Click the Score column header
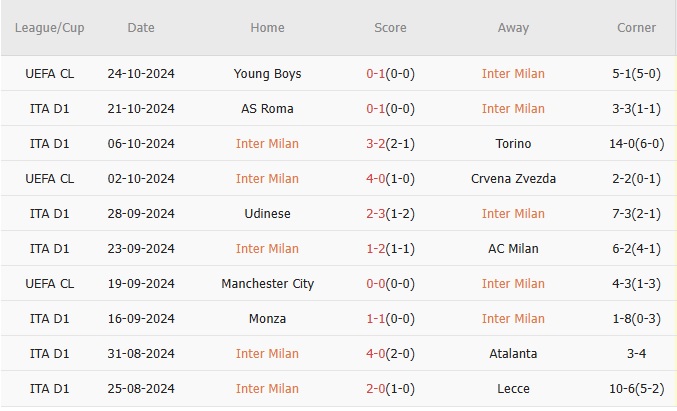The height and width of the screenshot is (411, 677). [390, 28]
